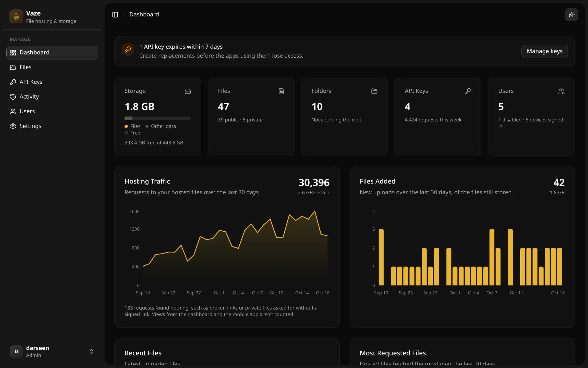
Task: Click the Dashboard breadcrumb title in header
Action: click(144, 14)
